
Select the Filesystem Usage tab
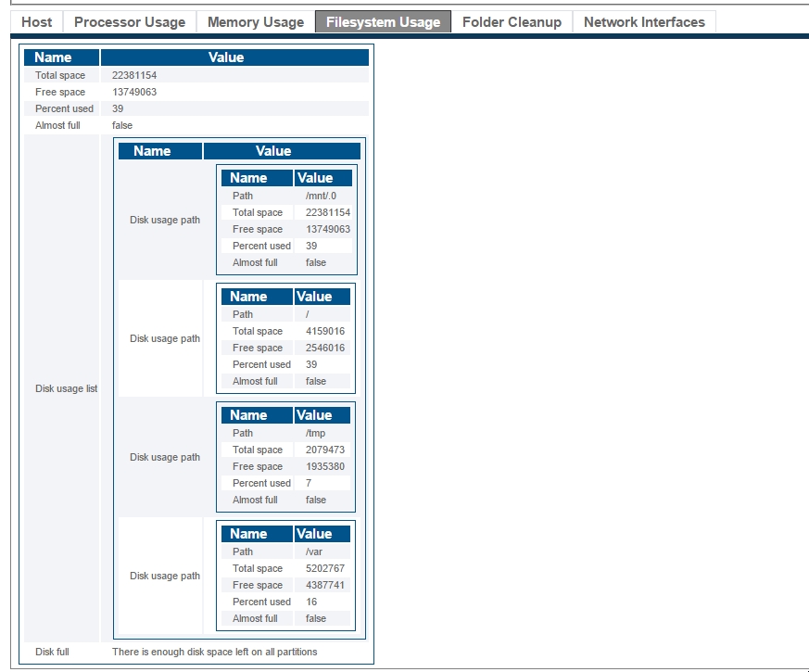pyautogui.click(x=383, y=22)
